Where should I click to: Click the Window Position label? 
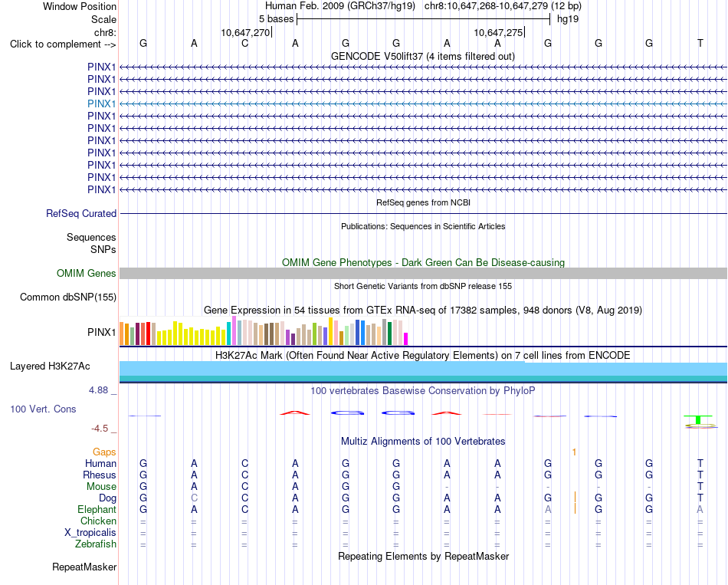coord(80,6)
